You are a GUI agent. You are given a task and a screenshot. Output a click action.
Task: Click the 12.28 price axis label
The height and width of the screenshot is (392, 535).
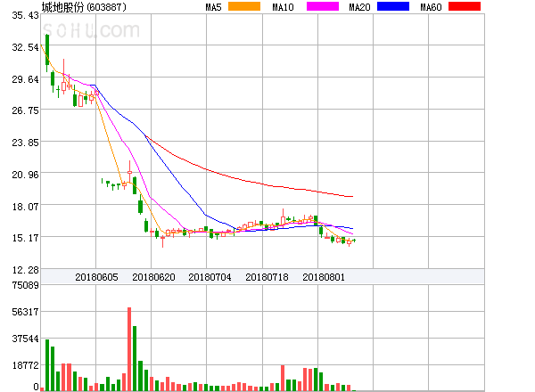pyautogui.click(x=20, y=269)
